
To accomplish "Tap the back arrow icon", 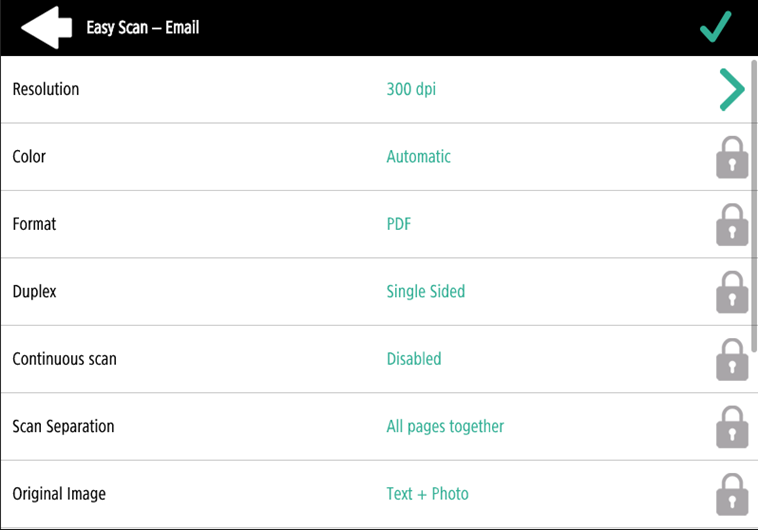I will [x=46, y=27].
